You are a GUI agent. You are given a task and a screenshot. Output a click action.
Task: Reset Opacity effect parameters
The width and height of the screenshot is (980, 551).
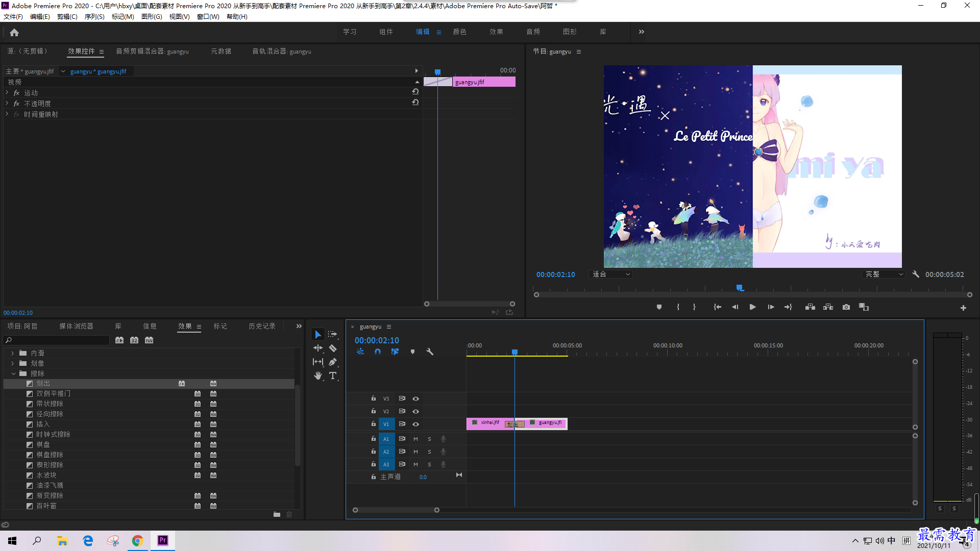(x=415, y=103)
